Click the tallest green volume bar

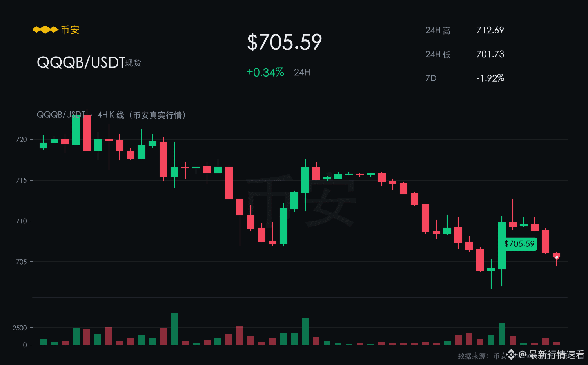pos(174,329)
